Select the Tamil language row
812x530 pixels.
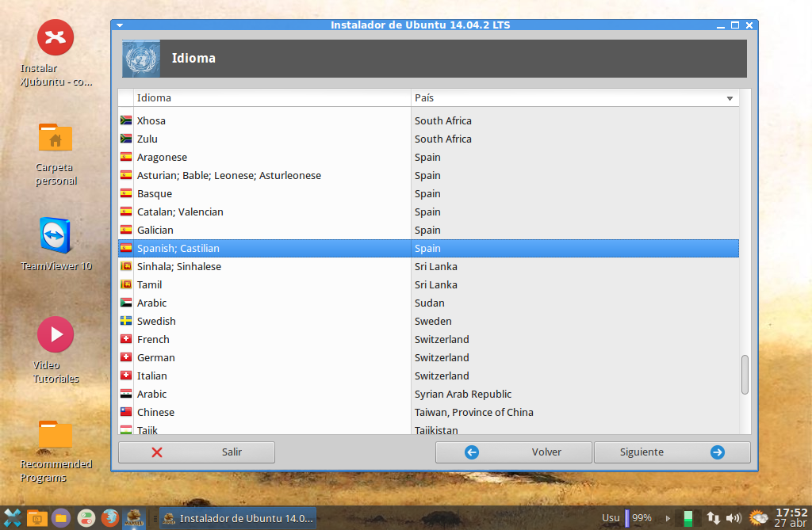coord(428,284)
